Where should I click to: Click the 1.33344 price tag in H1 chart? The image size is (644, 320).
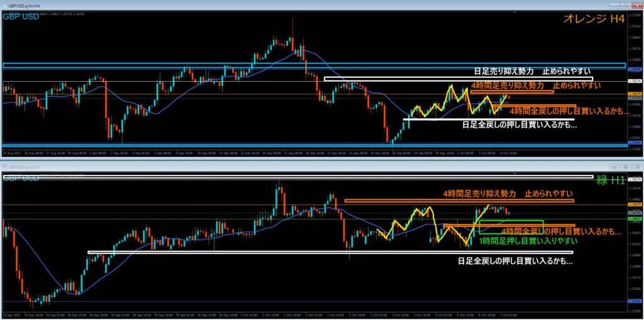pos(635,302)
